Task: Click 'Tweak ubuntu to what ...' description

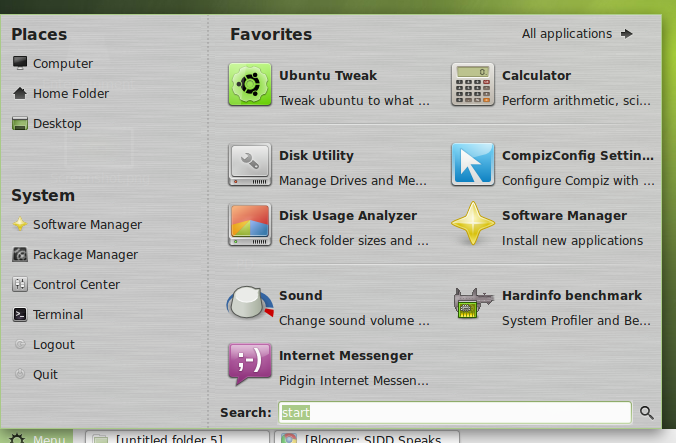Action: (x=354, y=100)
